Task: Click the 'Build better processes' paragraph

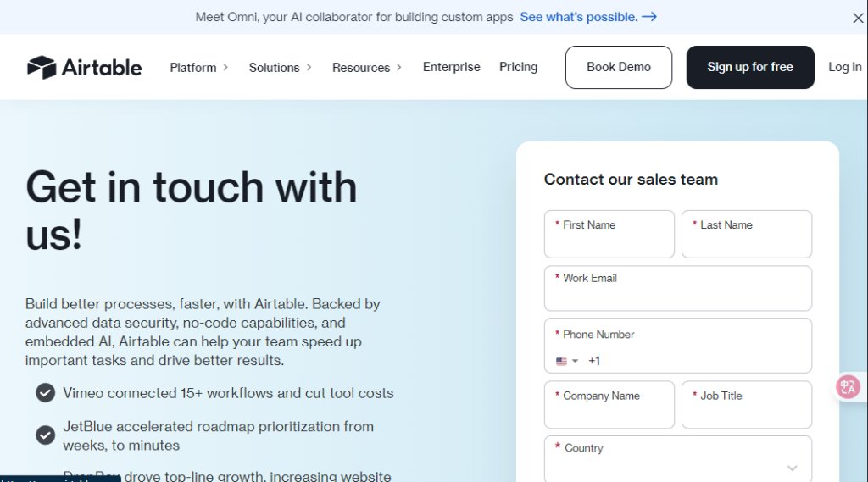Action: [203, 332]
